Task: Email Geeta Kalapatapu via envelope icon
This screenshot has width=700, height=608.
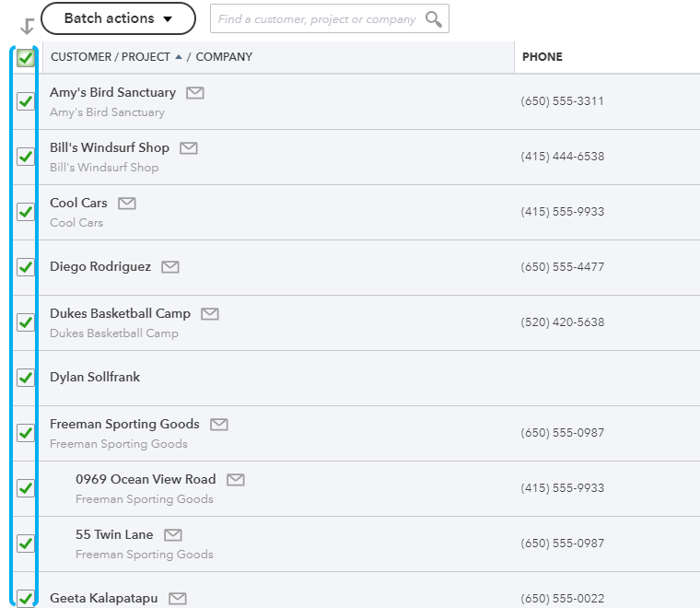Action: (x=178, y=599)
